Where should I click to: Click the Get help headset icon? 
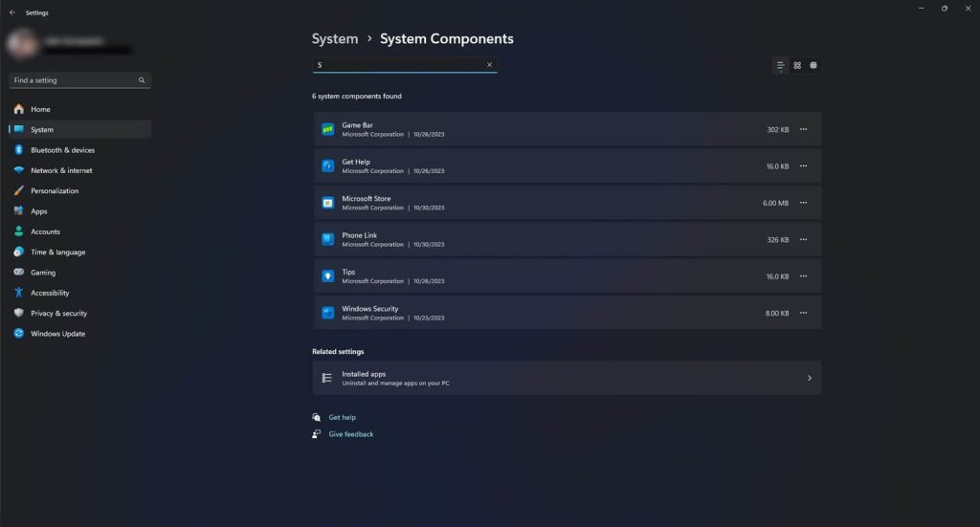(316, 417)
